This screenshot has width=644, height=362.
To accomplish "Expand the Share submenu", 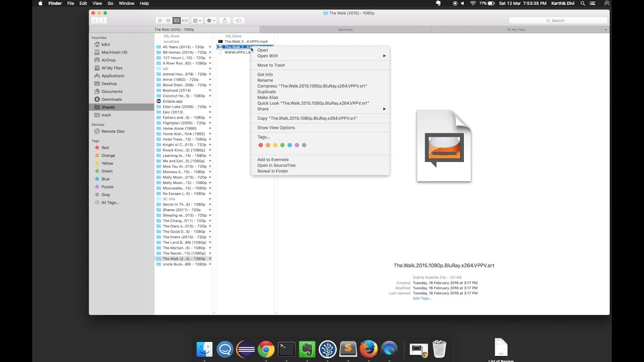I will [320, 109].
